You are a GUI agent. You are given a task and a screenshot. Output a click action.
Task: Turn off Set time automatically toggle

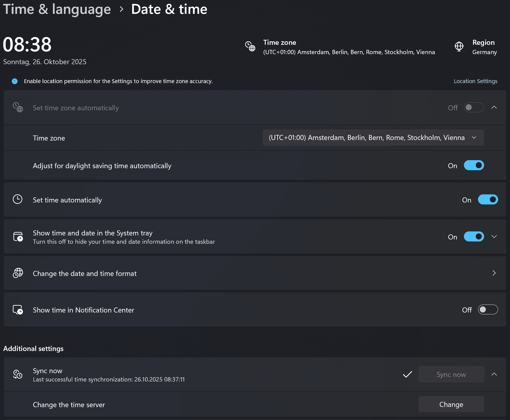[x=488, y=200]
